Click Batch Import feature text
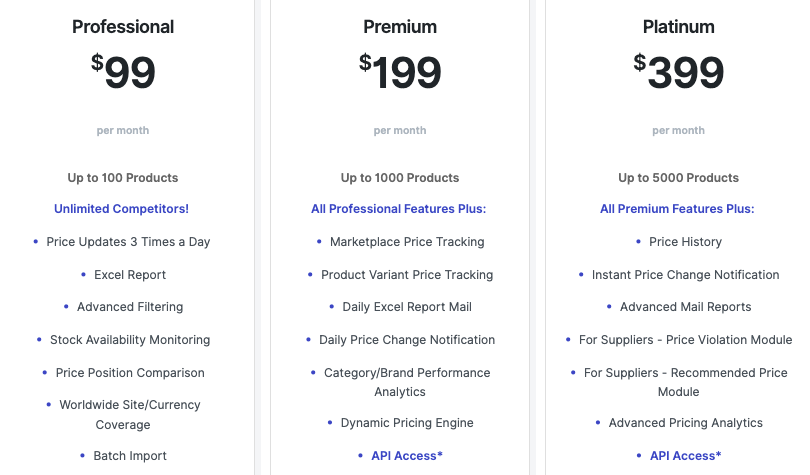This screenshot has width=810, height=475. 130,456
